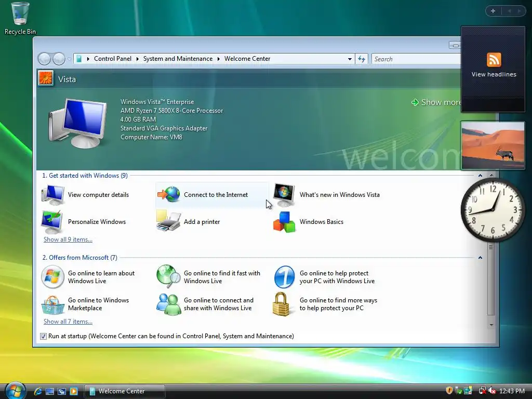Click the 12:43 PM taskbar clock
The height and width of the screenshot is (399, 532).
pos(512,391)
